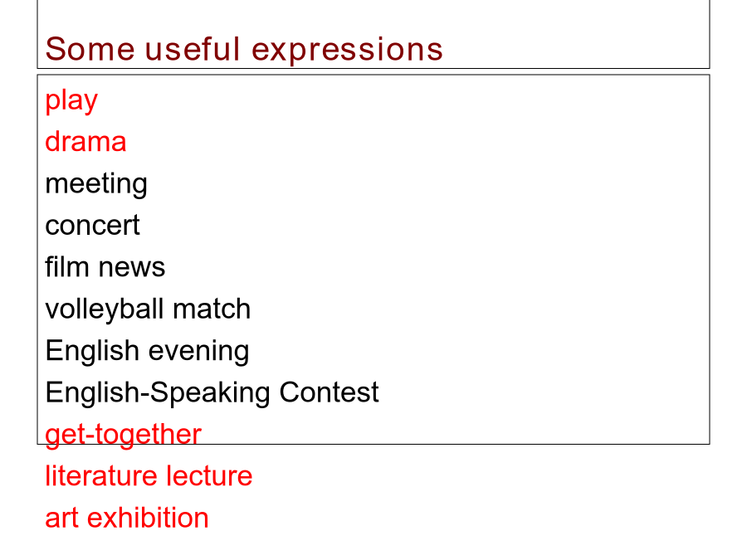Click the word 'evening' after English

(199, 353)
